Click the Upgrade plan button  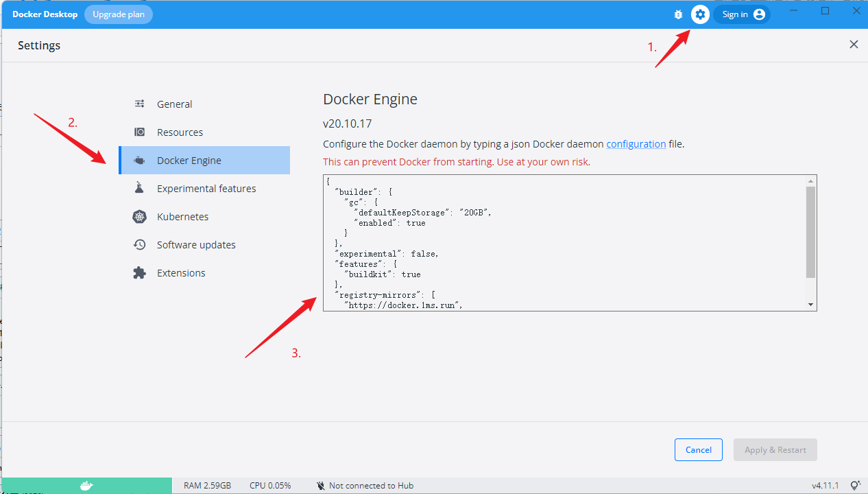(119, 14)
